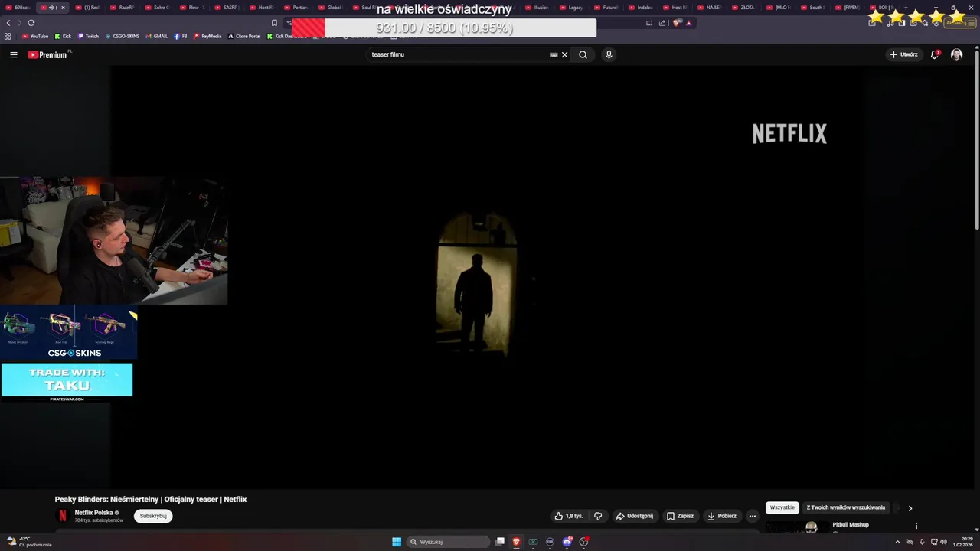Select the Z Twoich wyników wyszukiwania chip
Screen dimensions: 980x551
(x=846, y=507)
